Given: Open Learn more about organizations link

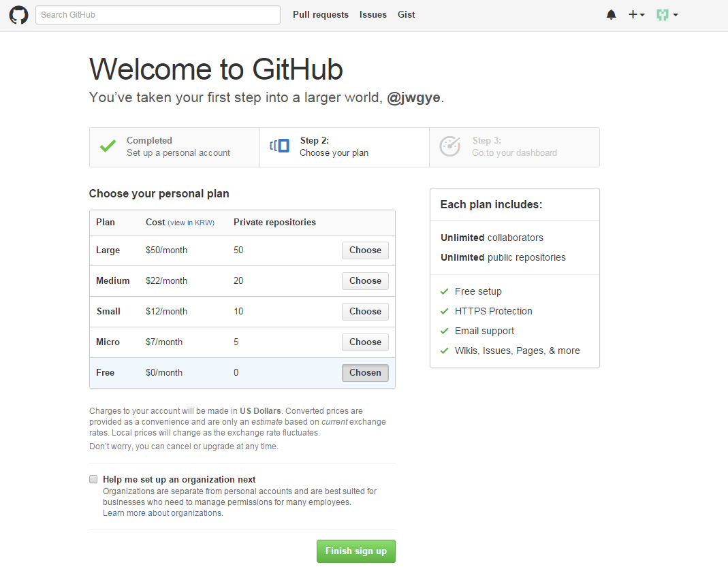Looking at the screenshot, I should 163,513.
